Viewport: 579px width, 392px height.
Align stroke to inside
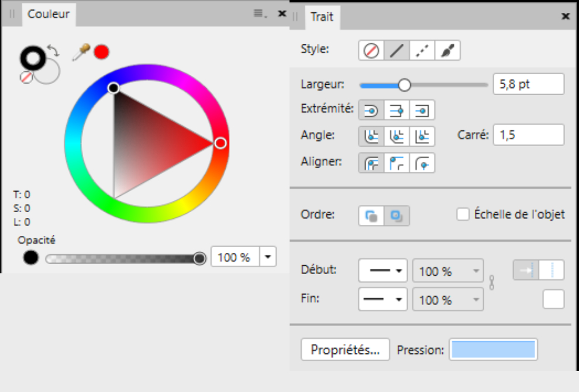tap(397, 163)
